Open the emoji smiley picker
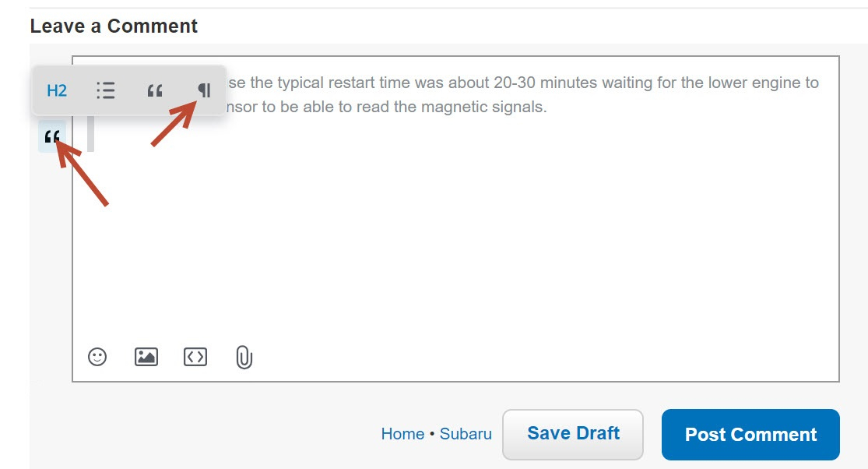868x469 pixels. coord(97,357)
